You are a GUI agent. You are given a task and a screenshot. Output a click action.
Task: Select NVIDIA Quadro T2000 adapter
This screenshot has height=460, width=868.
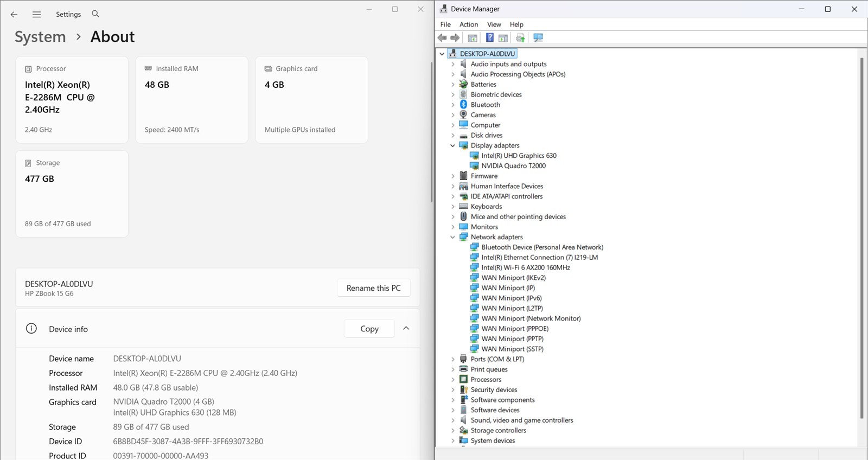click(513, 166)
